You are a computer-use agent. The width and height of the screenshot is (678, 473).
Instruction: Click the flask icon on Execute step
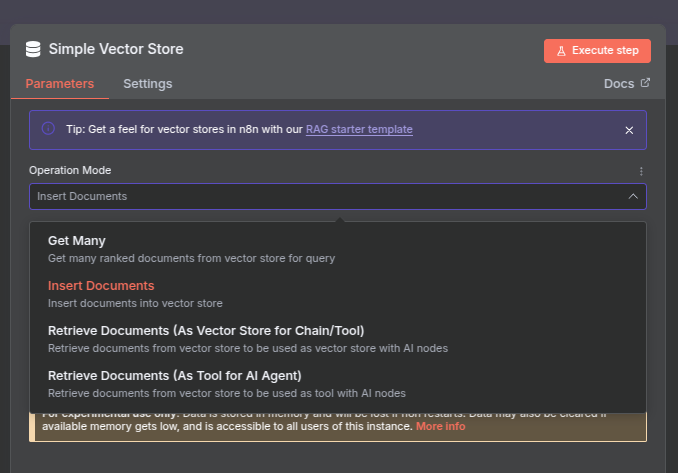(x=561, y=50)
